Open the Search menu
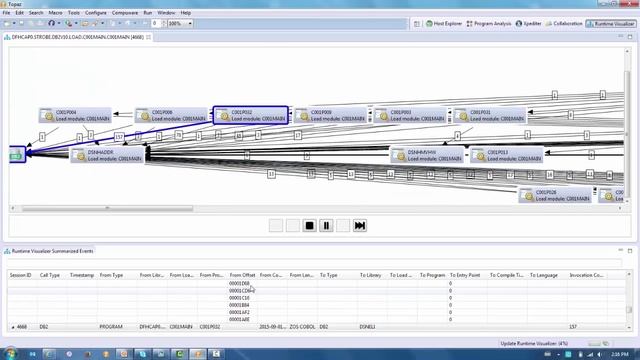Screen dimensions: 640x360 pyautogui.click(x=36, y=13)
